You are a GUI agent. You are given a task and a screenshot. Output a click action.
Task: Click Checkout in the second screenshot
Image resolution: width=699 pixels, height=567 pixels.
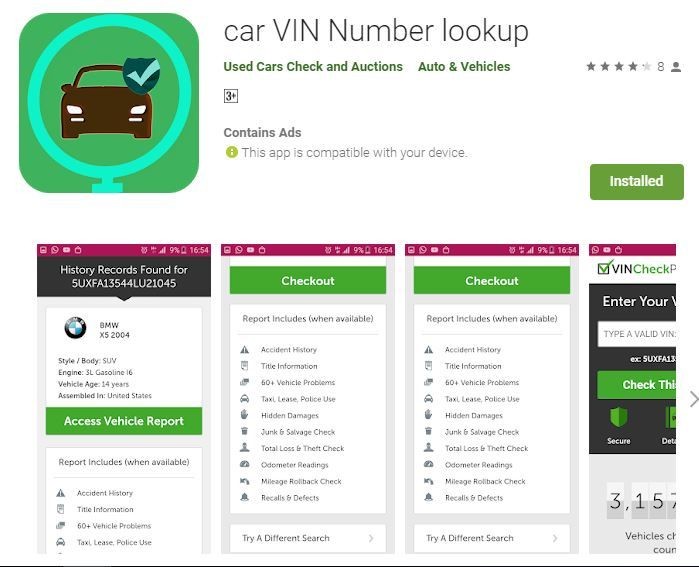(308, 280)
